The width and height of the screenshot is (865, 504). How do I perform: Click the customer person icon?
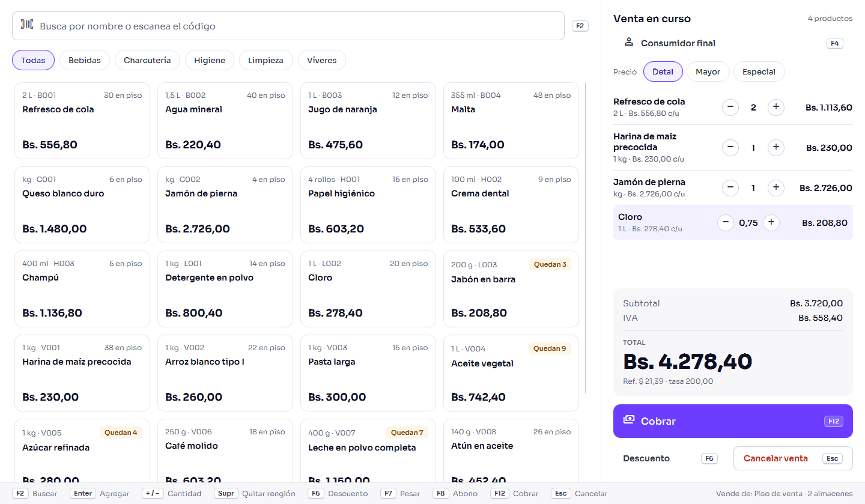629,42
